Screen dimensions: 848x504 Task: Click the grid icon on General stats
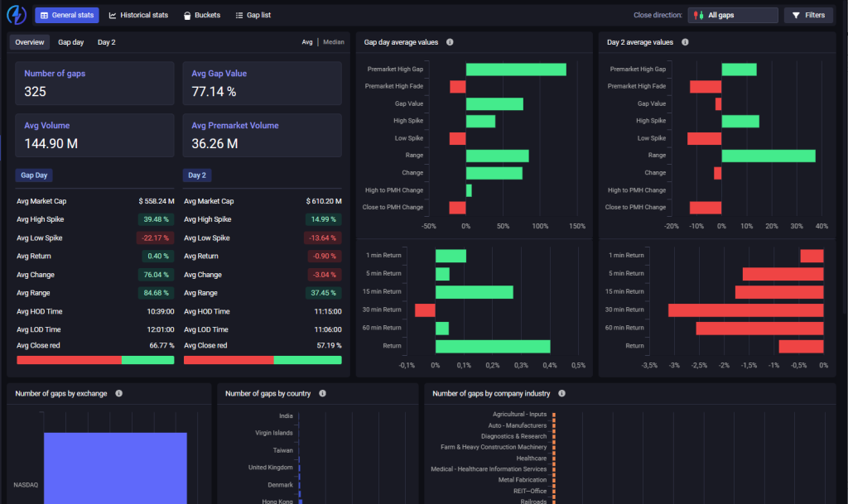tap(45, 15)
